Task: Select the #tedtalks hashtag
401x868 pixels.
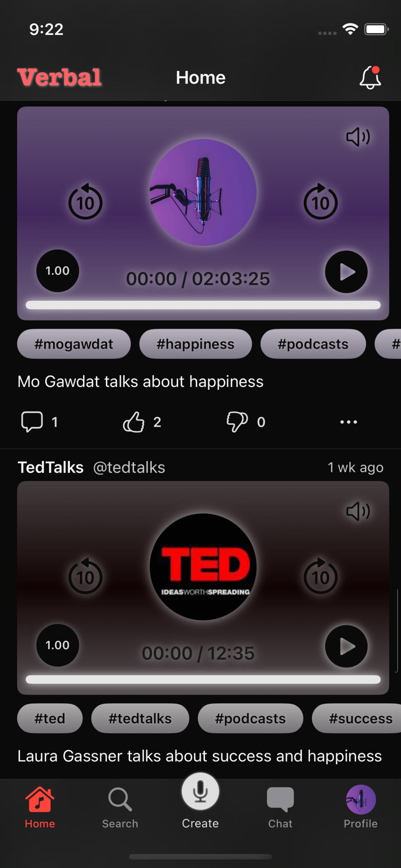Action: pos(140,719)
